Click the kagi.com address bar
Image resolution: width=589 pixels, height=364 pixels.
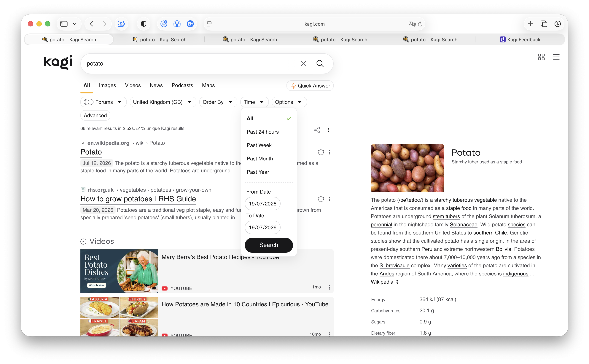[x=314, y=24]
